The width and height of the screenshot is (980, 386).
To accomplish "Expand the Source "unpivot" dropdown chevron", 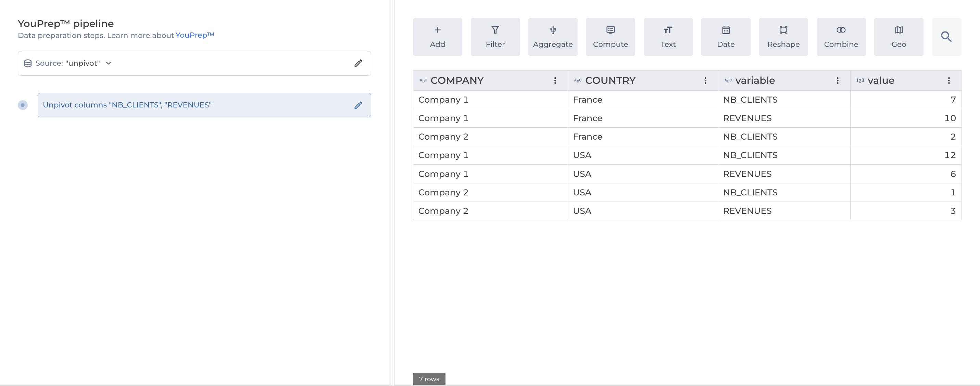I will coord(109,63).
